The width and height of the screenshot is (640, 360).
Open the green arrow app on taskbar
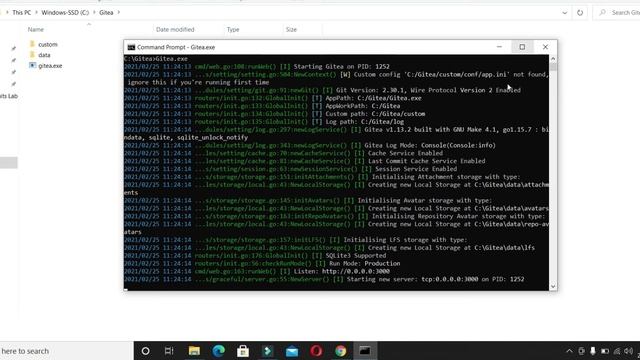(268, 351)
